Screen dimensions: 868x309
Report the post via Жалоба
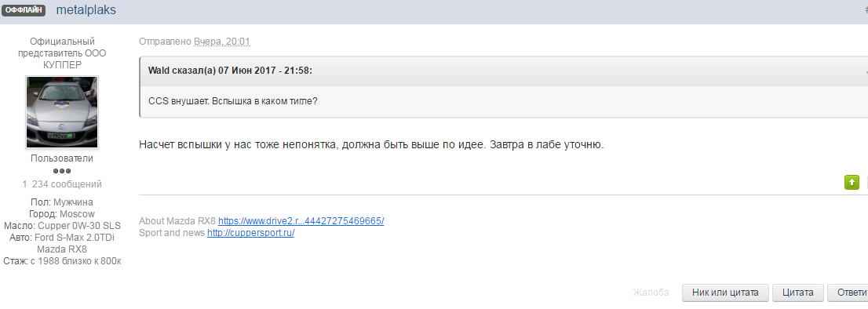coord(651,293)
